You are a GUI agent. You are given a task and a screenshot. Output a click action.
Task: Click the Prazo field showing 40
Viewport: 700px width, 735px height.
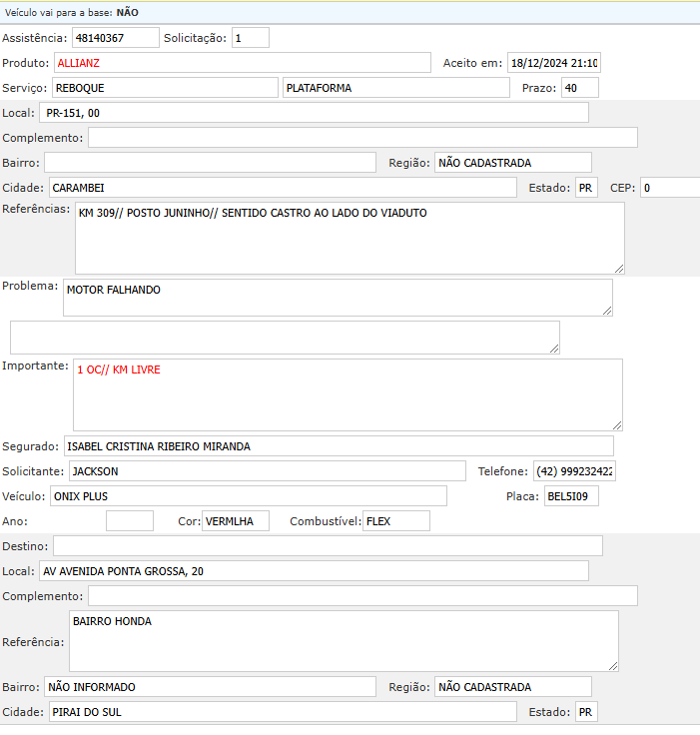coord(580,88)
